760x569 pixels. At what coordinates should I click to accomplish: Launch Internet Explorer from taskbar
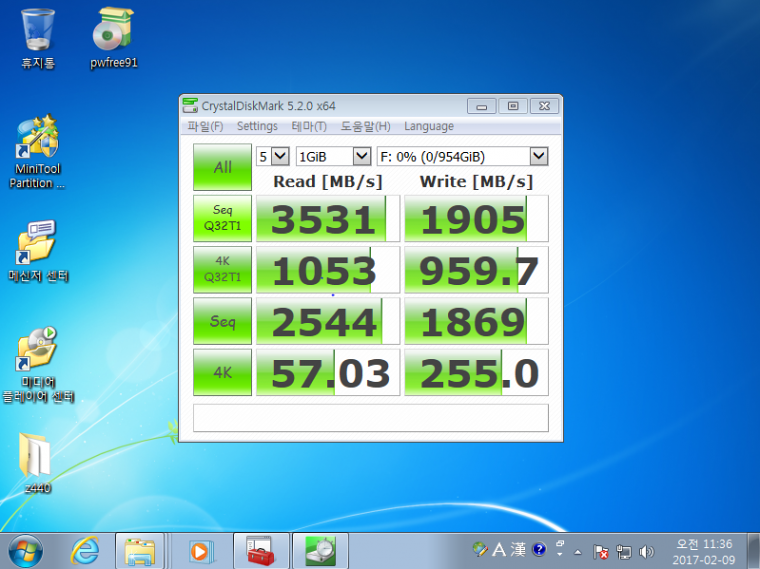click(85, 551)
